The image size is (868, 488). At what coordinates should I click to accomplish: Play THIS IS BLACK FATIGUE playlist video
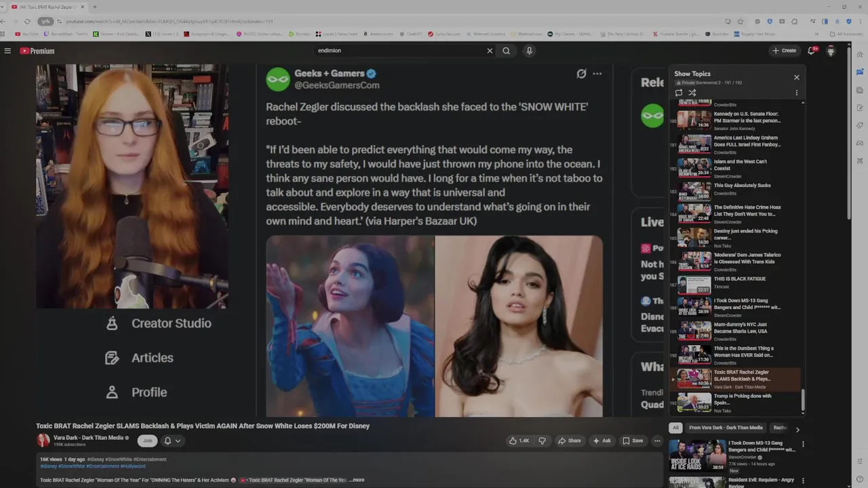tap(735, 286)
